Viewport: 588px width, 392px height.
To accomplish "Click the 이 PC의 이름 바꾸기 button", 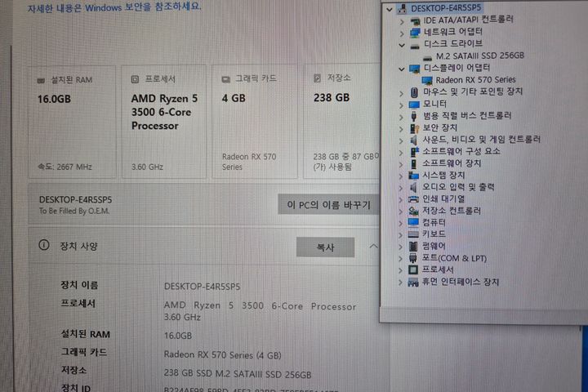I will (x=328, y=204).
